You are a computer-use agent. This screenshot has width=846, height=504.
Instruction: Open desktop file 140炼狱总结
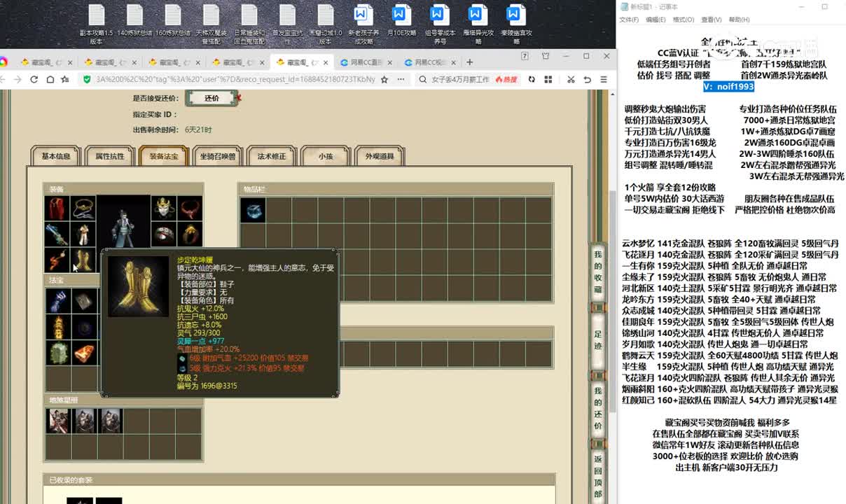pyautogui.click(x=134, y=21)
